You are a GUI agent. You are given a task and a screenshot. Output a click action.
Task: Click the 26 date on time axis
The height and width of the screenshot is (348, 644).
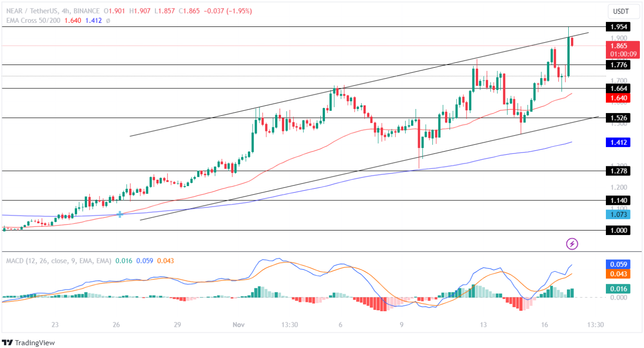pyautogui.click(x=116, y=325)
